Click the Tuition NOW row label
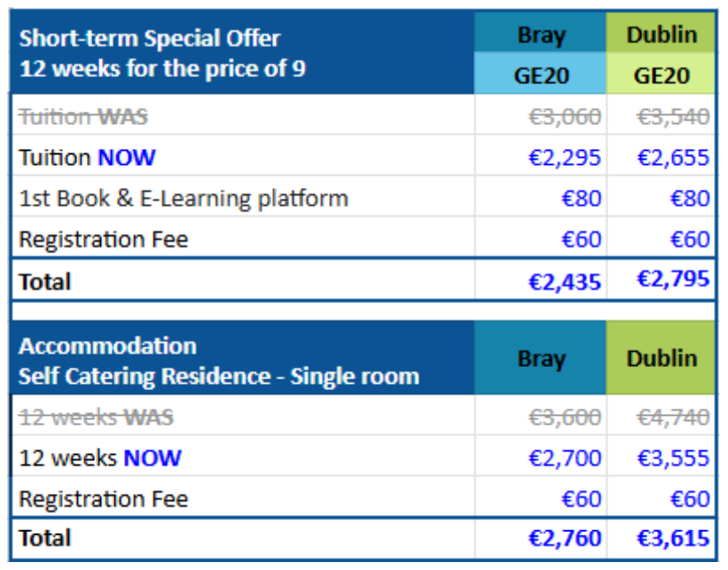The image size is (728, 570). tap(87, 158)
